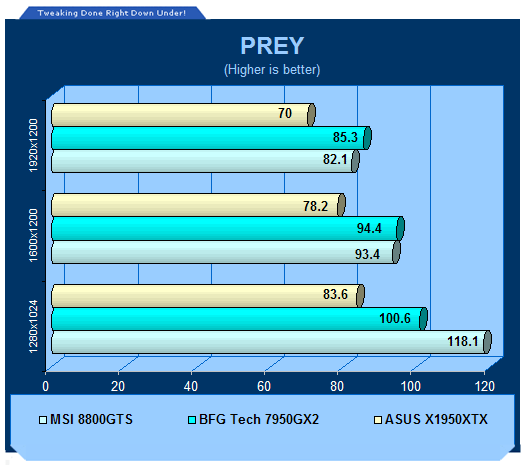Select the 100.6 cyan bar at 1280x1024
528x469 pixels.
coord(239,319)
